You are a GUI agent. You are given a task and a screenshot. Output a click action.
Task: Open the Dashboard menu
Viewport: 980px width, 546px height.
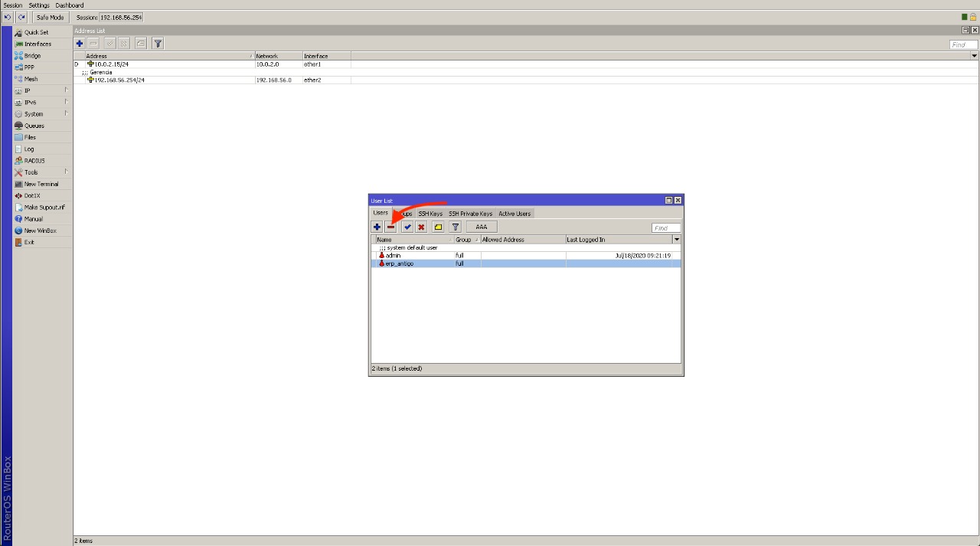70,5
